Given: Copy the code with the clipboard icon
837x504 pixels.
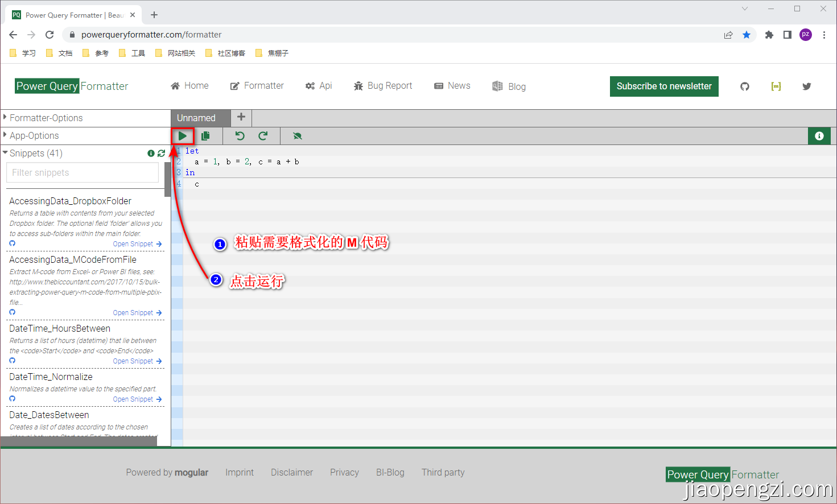Looking at the screenshot, I should [205, 136].
